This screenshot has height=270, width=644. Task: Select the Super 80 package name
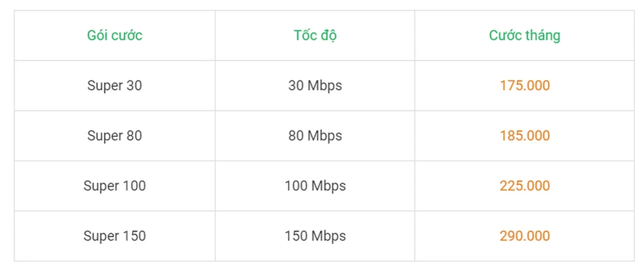point(115,136)
